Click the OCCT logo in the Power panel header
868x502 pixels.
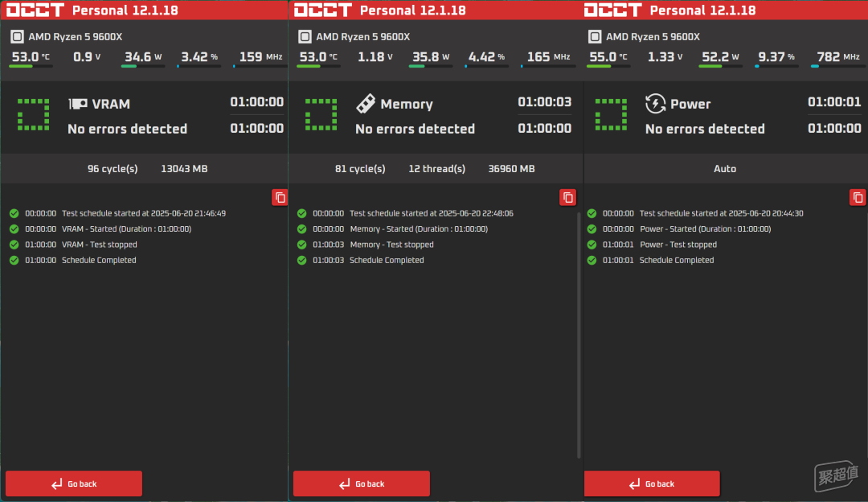(x=612, y=10)
